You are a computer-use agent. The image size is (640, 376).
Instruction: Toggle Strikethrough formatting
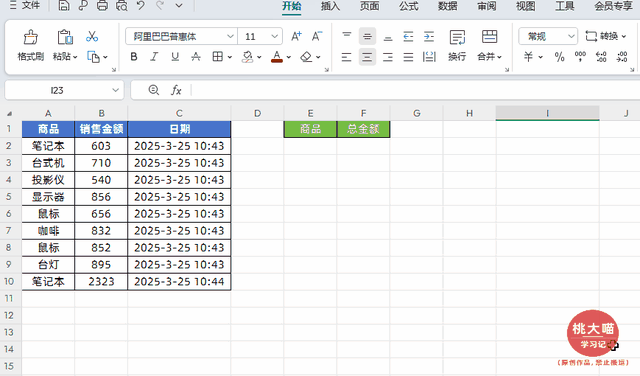(x=196, y=57)
